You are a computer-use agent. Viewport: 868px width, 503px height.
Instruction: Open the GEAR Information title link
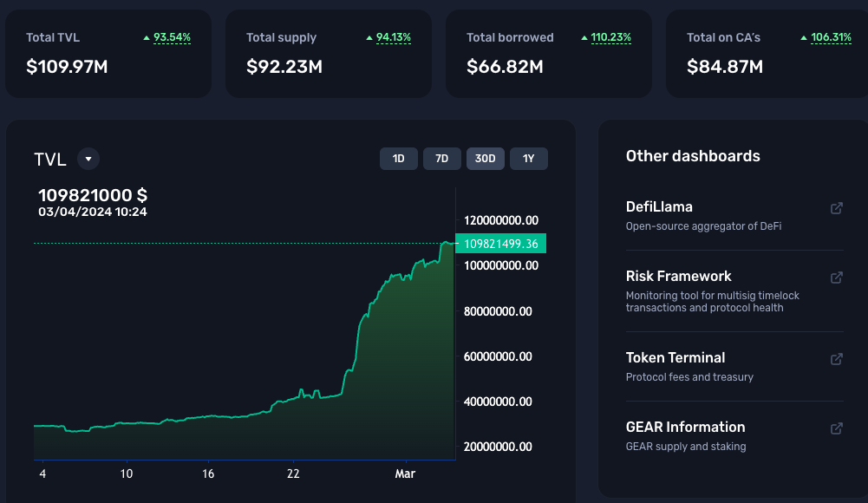685,428
